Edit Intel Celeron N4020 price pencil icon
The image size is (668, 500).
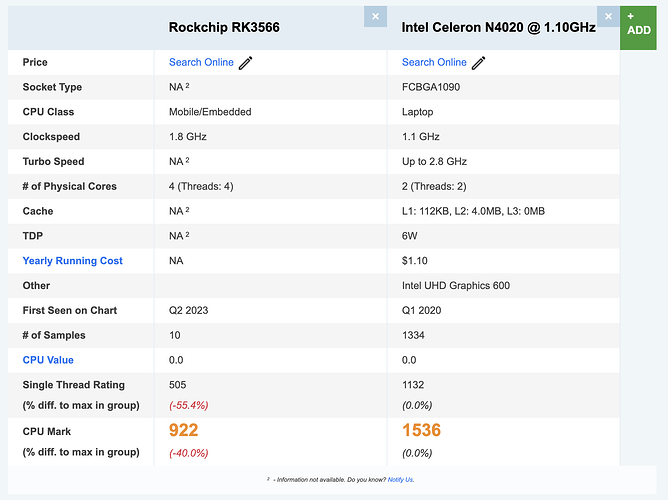pyautogui.click(x=478, y=63)
